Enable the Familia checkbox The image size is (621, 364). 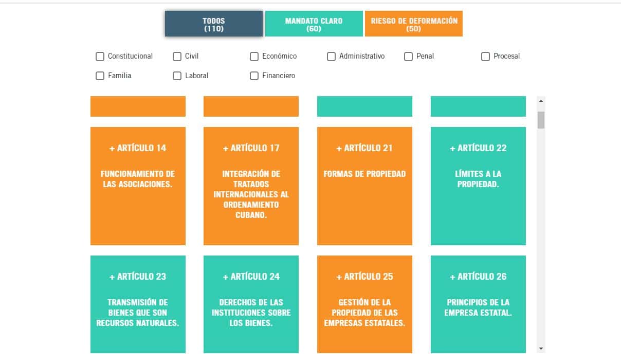coord(100,76)
